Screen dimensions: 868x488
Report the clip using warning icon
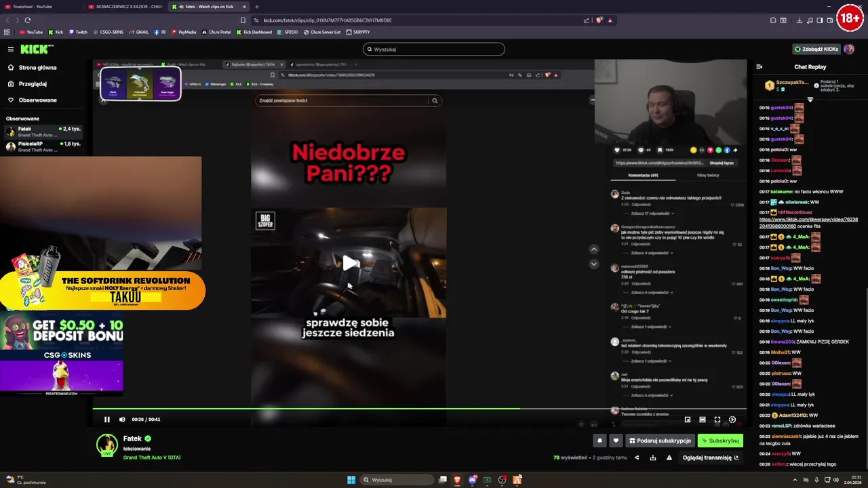[669, 457]
